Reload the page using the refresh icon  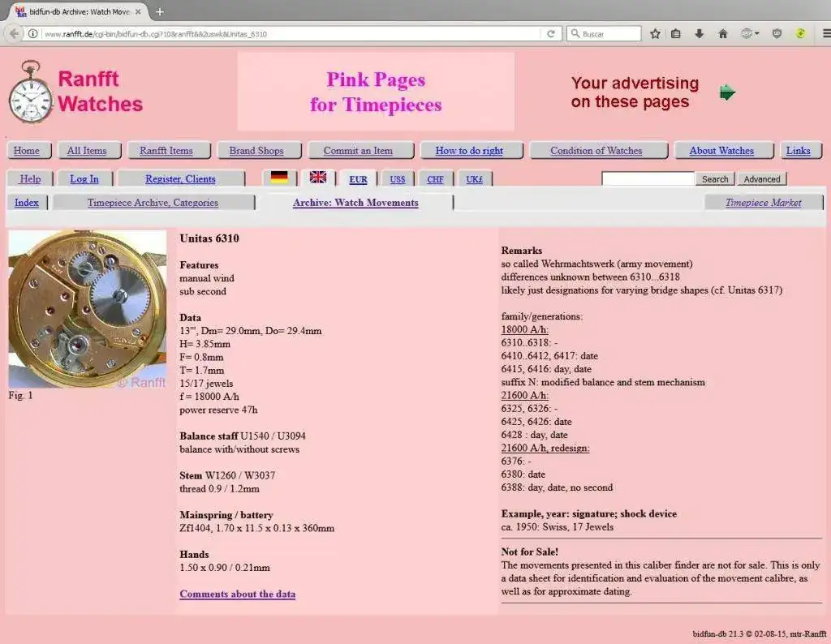(551, 34)
